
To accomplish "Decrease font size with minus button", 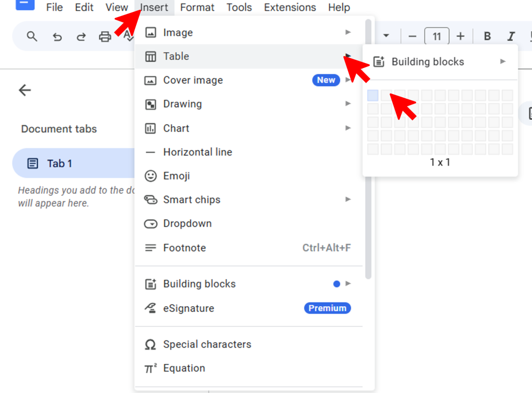I will point(413,36).
